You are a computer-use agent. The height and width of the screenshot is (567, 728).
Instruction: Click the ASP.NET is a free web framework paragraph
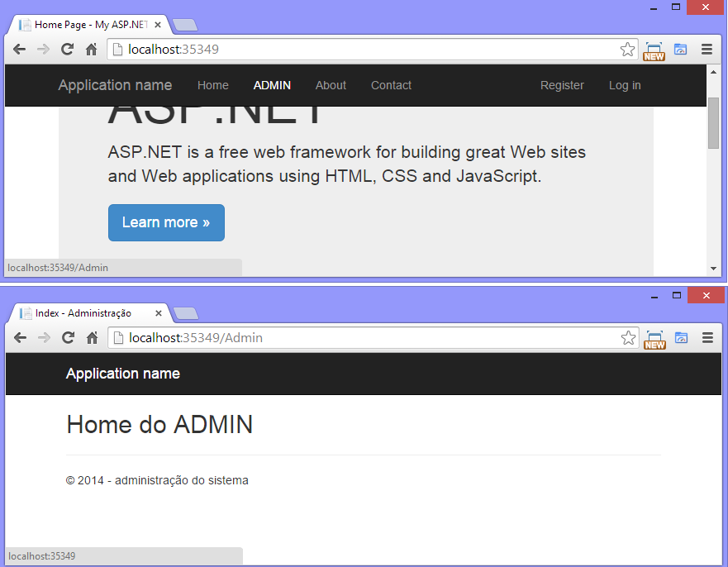pyautogui.click(x=347, y=164)
